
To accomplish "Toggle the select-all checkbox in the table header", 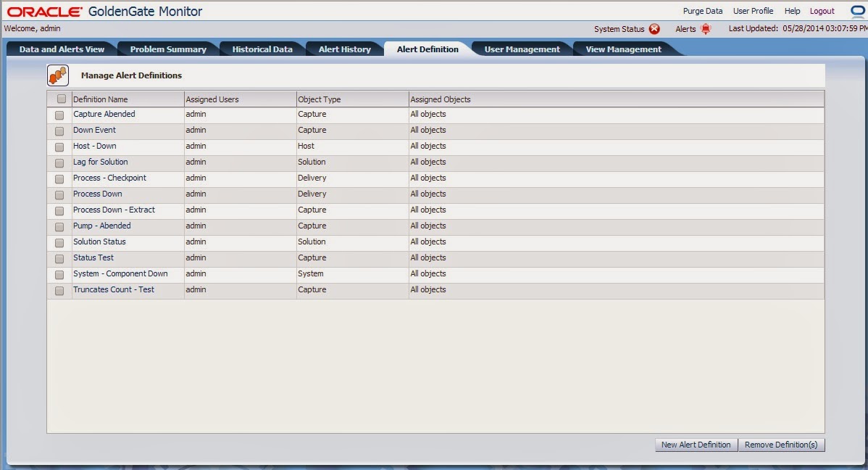I will pyautogui.click(x=62, y=98).
